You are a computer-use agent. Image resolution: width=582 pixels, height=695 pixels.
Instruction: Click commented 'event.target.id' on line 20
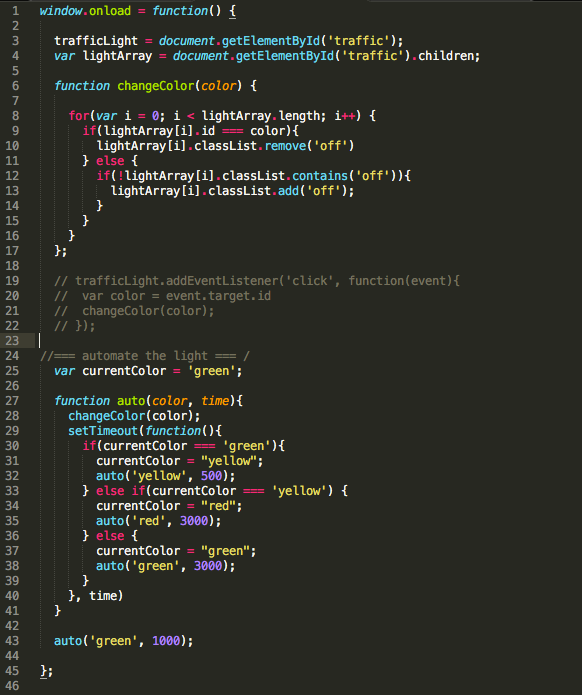pos(218,296)
